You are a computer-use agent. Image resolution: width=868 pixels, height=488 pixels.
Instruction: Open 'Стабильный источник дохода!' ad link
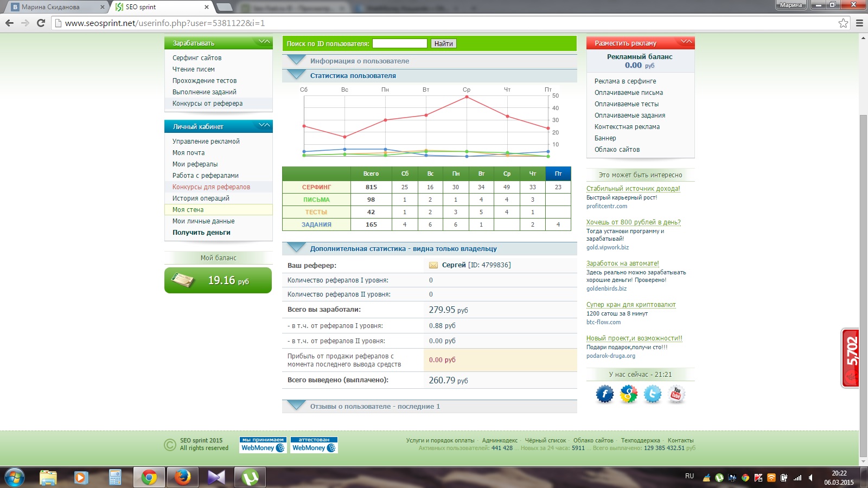pos(633,189)
